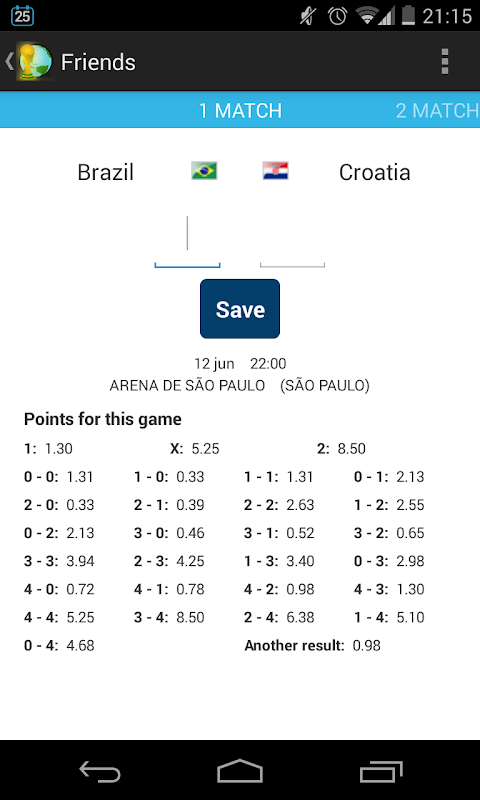
Task: Select the 1 MATCH tab
Action: click(240, 111)
